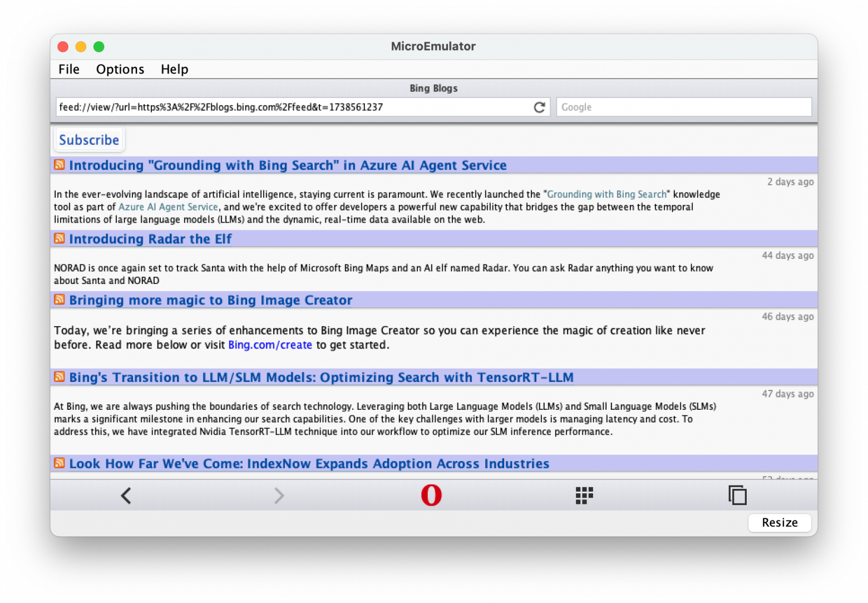This screenshot has height=603, width=868.
Task: Click RSS icon beside Bing Image Creator post
Action: (60, 300)
